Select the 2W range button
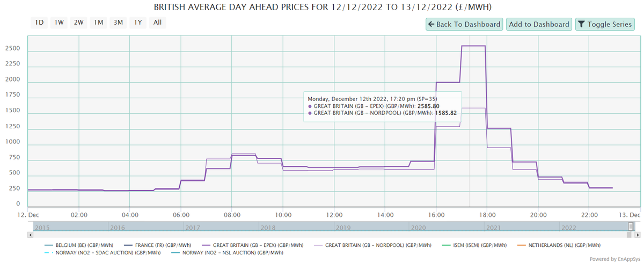This screenshot has width=644, height=263. click(x=79, y=23)
